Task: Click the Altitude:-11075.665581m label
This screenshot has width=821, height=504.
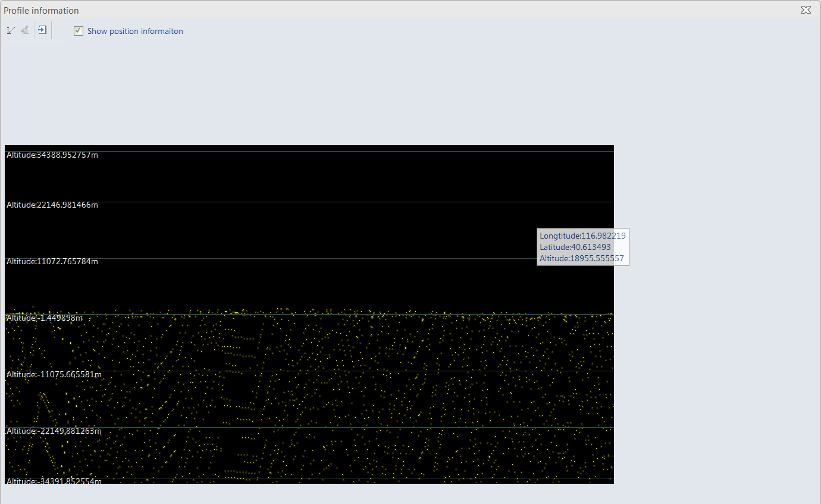Action: (x=54, y=375)
